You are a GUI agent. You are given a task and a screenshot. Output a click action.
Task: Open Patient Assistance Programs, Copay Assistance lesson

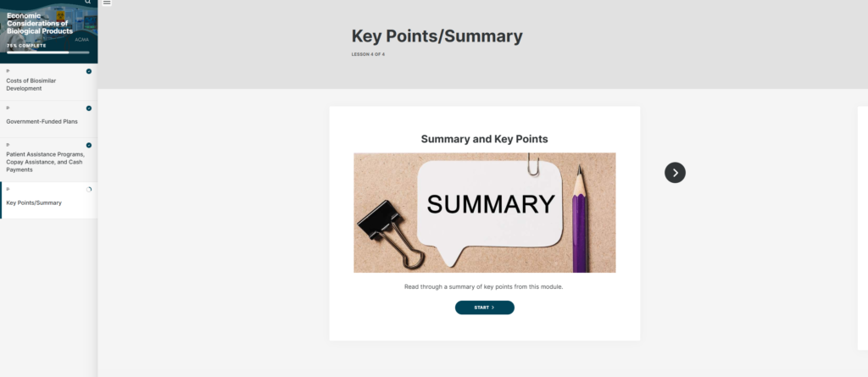coord(45,162)
